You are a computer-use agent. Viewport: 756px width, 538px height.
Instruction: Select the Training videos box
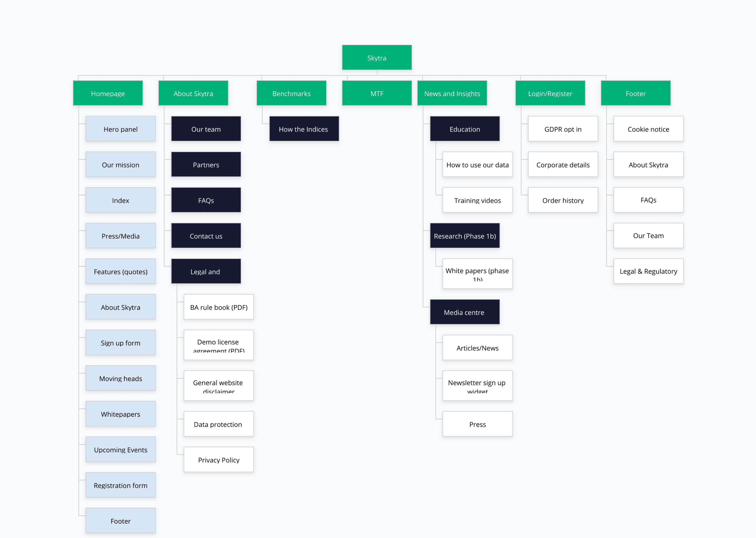[x=477, y=200]
